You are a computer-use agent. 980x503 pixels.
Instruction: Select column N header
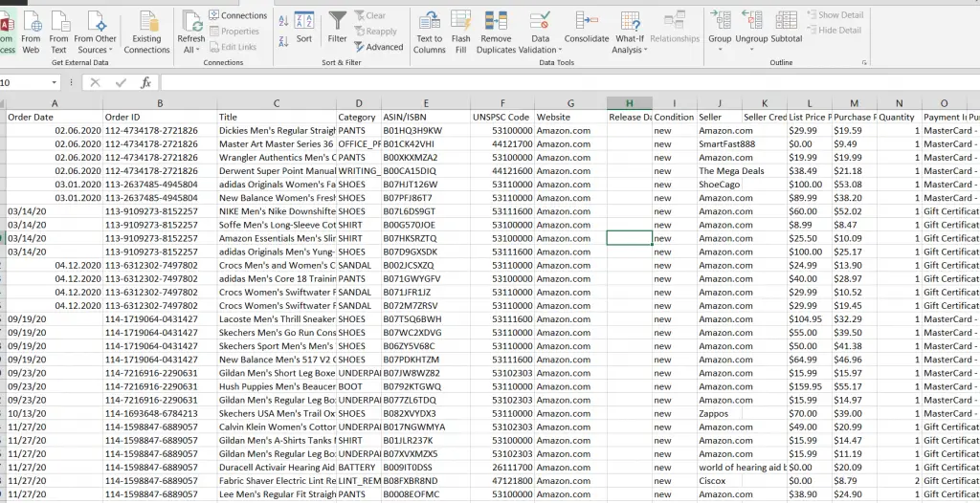click(900, 103)
